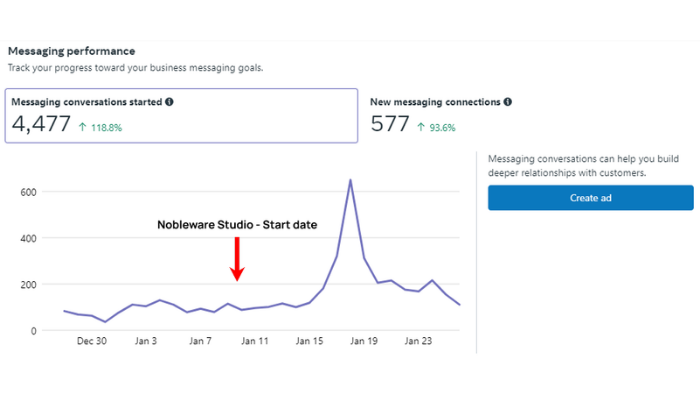Click the Jan 7 date on the axis
Image resolution: width=700 pixels, height=400 pixels.
(200, 341)
